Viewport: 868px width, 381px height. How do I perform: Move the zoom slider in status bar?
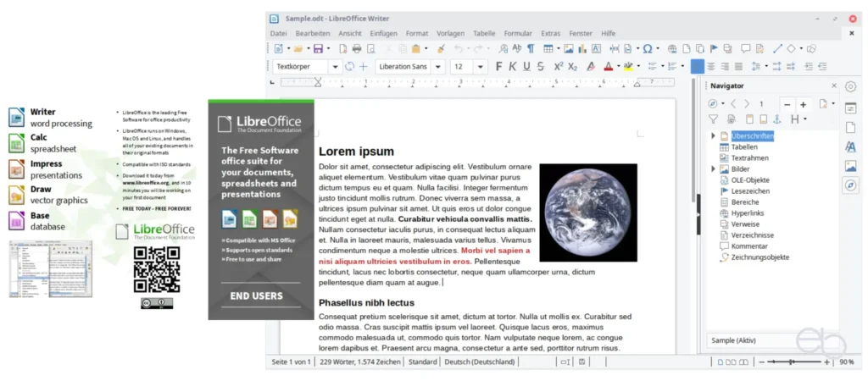pyautogui.click(x=793, y=362)
